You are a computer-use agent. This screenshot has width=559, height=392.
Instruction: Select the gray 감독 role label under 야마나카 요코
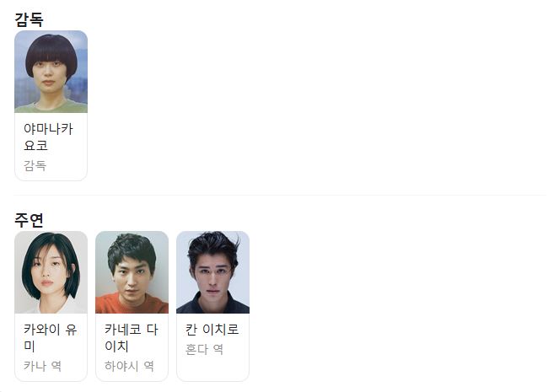(35, 166)
